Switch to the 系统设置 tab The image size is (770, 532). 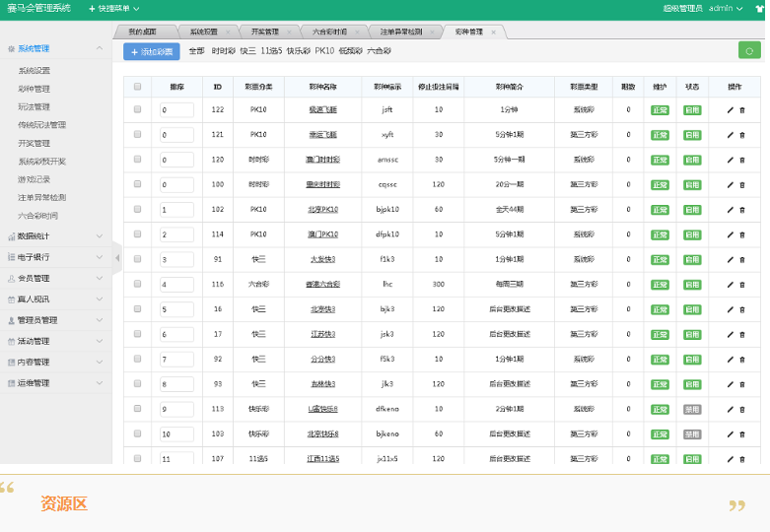(204, 32)
